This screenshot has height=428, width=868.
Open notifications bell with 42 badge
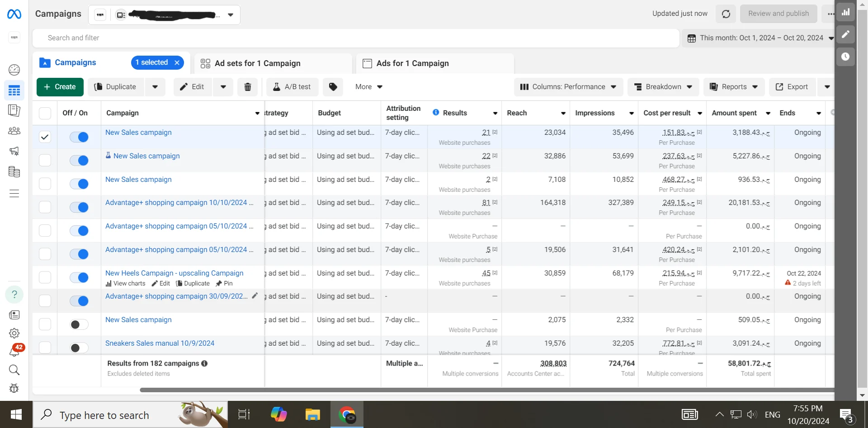14,351
